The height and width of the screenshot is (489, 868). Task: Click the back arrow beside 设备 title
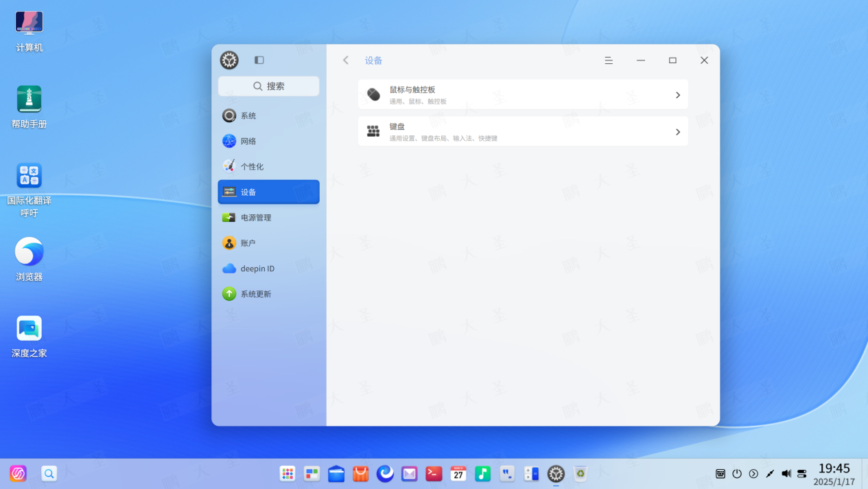pyautogui.click(x=346, y=60)
